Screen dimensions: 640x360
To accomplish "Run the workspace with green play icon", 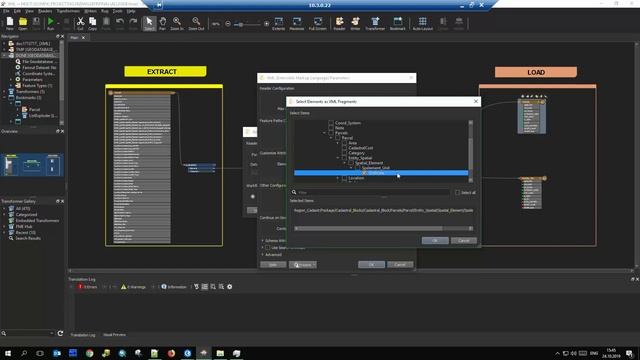I will tap(51, 23).
